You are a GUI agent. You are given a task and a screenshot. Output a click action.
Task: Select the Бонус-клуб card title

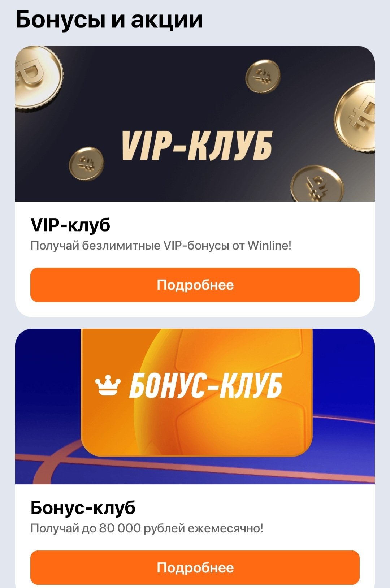click(83, 507)
